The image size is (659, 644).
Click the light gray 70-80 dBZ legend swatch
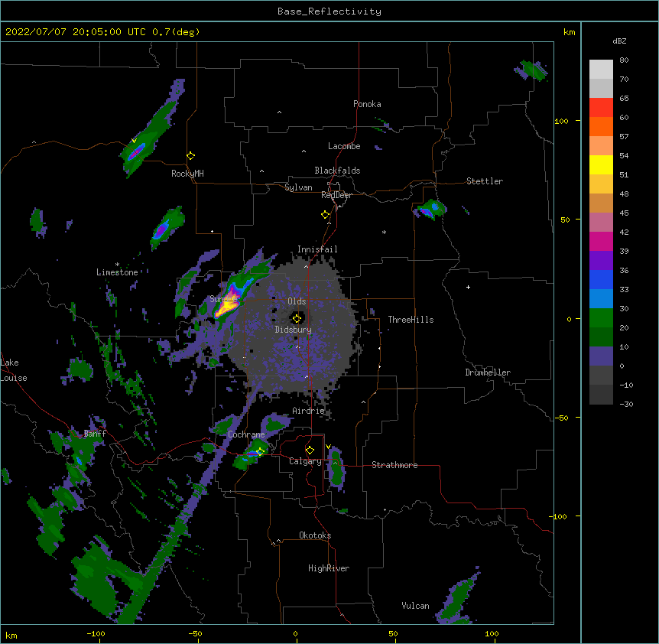coord(601,70)
